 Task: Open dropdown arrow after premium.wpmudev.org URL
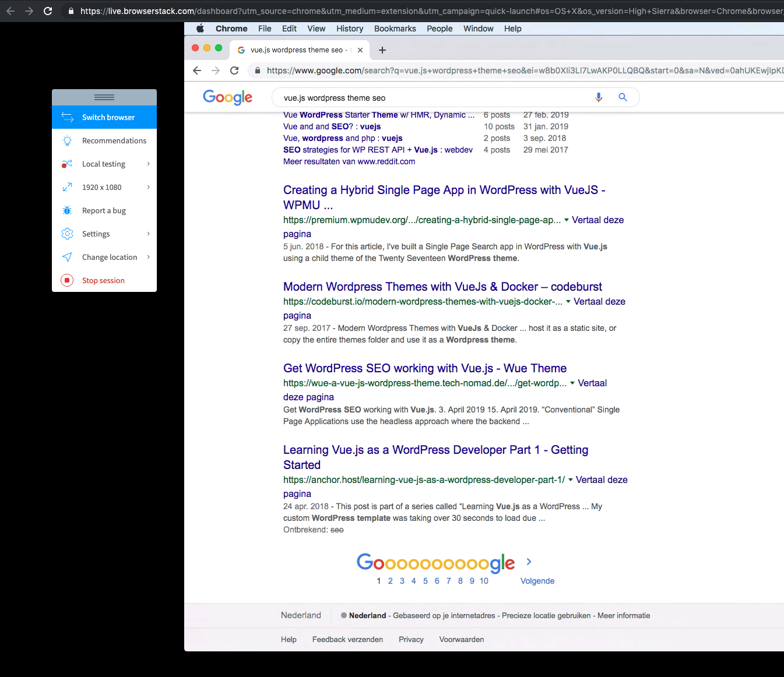click(x=567, y=220)
